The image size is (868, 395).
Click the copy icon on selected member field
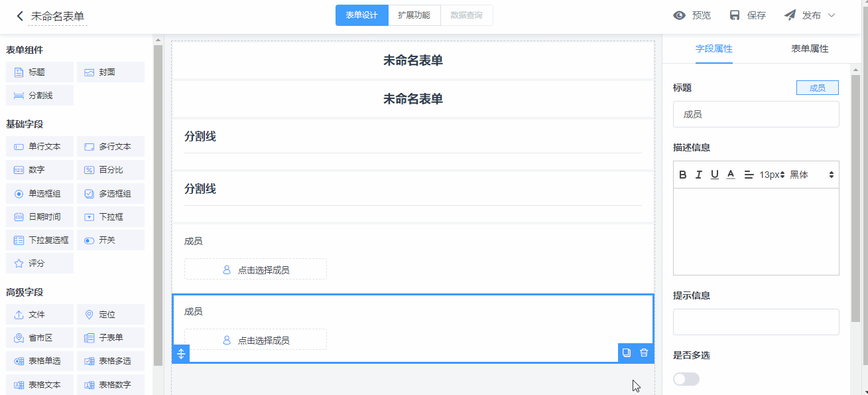(625, 353)
